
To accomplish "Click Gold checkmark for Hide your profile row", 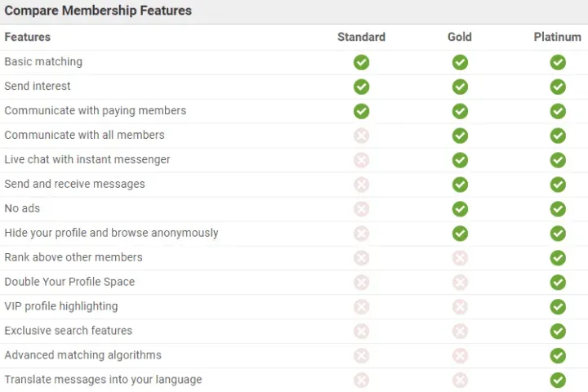I will tap(460, 234).
